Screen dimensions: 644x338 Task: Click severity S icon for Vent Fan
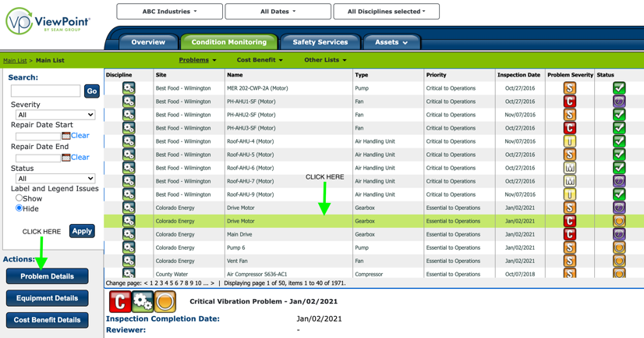click(569, 261)
